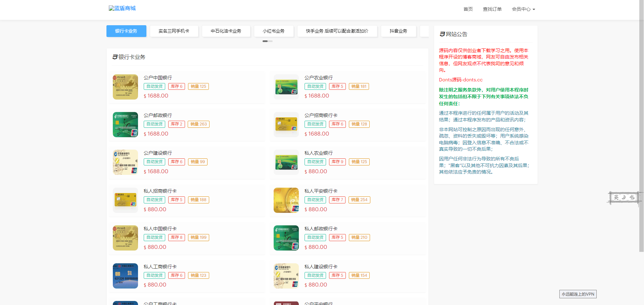
Task: Open the 小红书业务 category tab
Action: point(274,31)
